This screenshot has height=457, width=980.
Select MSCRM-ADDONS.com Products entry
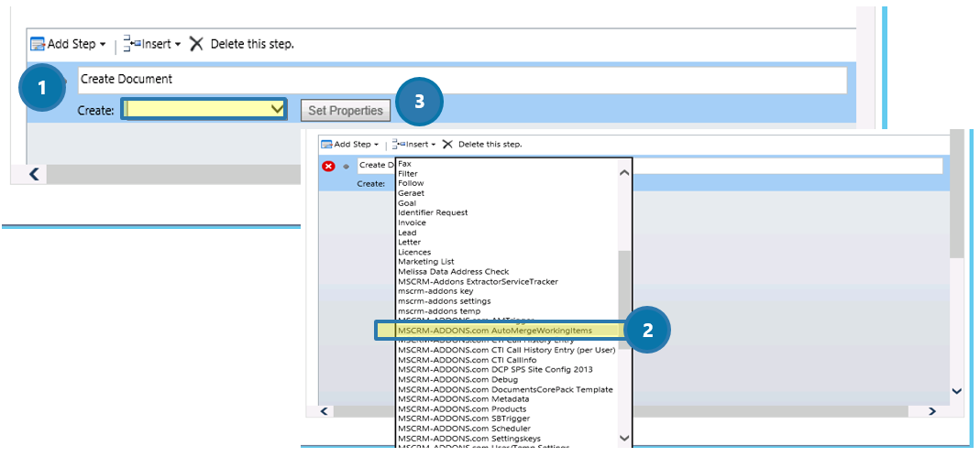[x=462, y=409]
